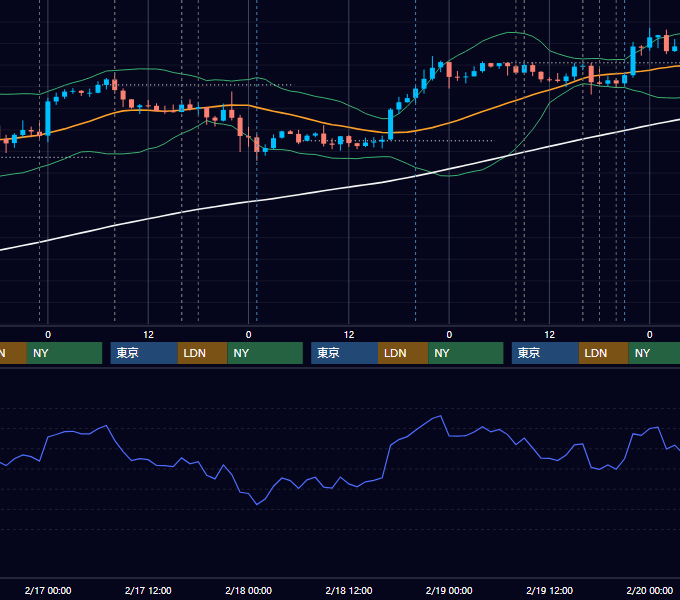Click the 2/19 12:00 date label
This screenshot has width=680, height=600.
[549, 590]
